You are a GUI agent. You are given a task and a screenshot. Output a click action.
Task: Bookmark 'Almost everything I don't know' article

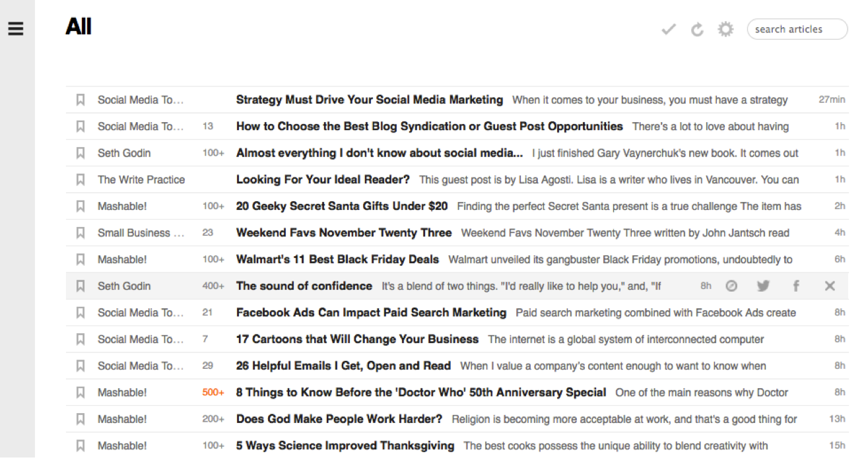81,152
